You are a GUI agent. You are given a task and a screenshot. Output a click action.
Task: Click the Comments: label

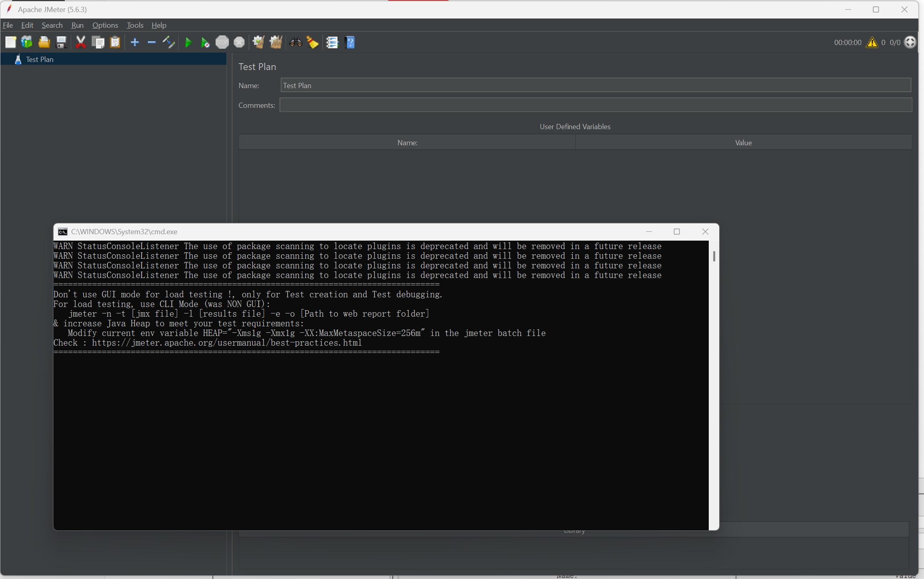pos(257,105)
